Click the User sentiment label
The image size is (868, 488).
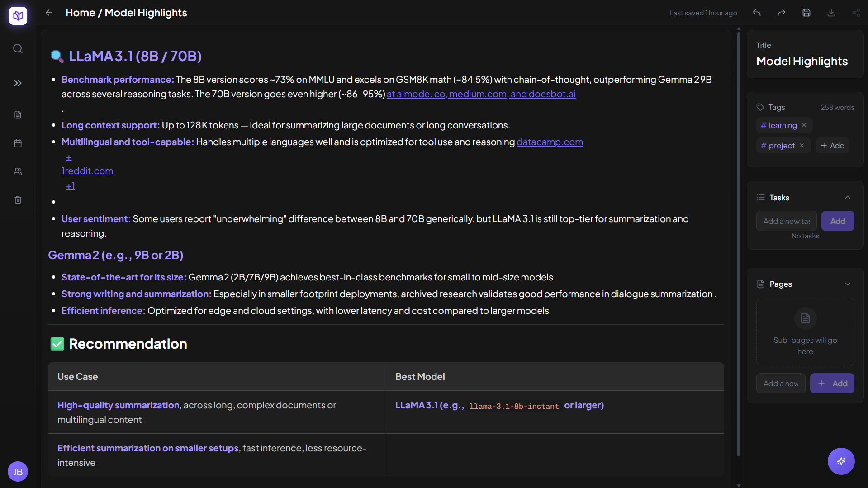(x=96, y=219)
